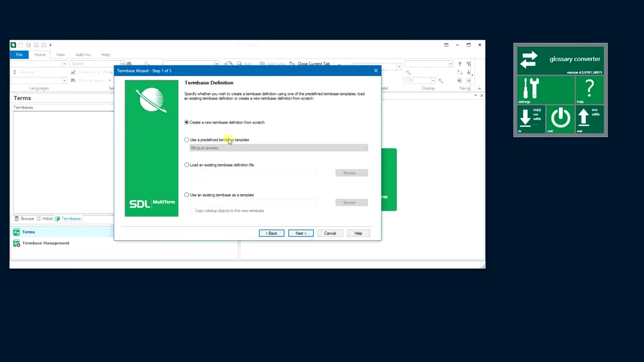Select Terms in navigation pane

[63, 232]
